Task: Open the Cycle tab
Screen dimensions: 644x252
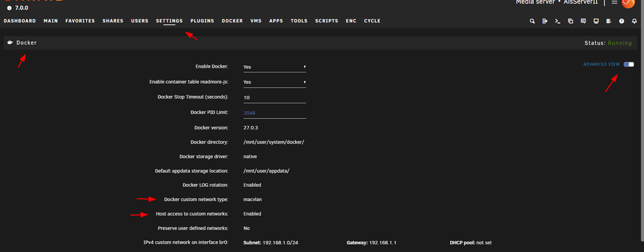Action: 372,21
